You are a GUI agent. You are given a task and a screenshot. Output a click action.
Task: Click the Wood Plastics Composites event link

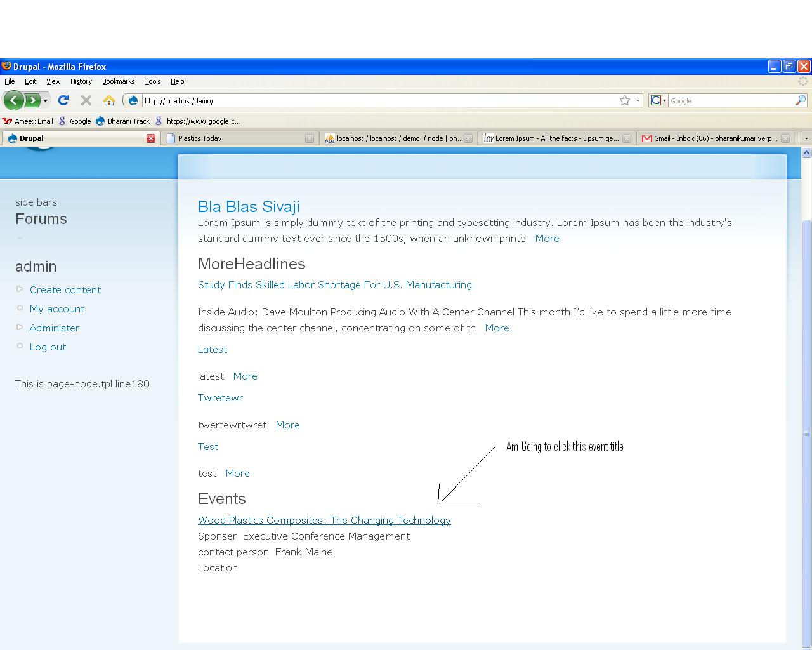coord(324,521)
